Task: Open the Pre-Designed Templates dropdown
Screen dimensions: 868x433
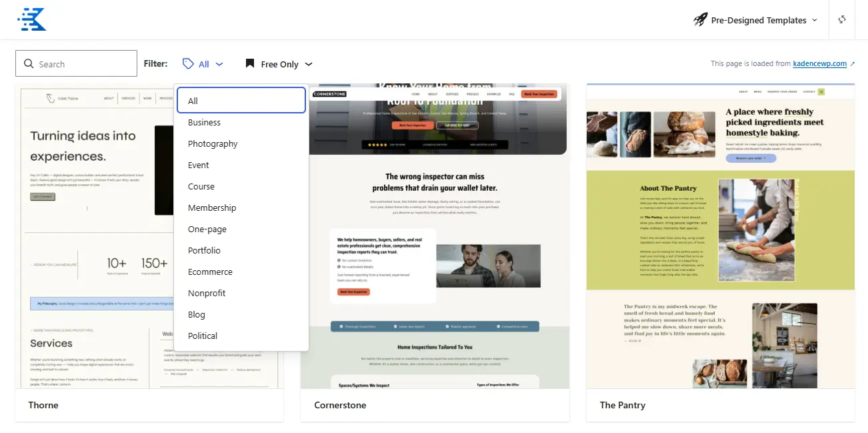Action: (756, 20)
